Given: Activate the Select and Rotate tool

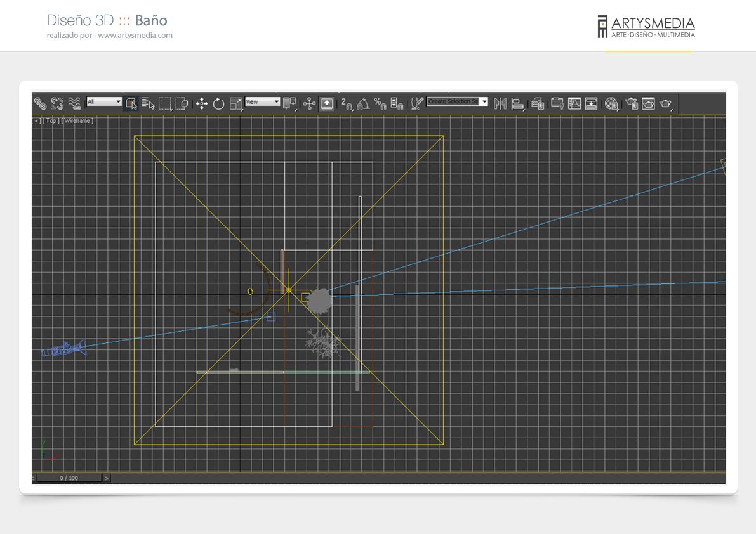Looking at the screenshot, I should coord(219,103).
